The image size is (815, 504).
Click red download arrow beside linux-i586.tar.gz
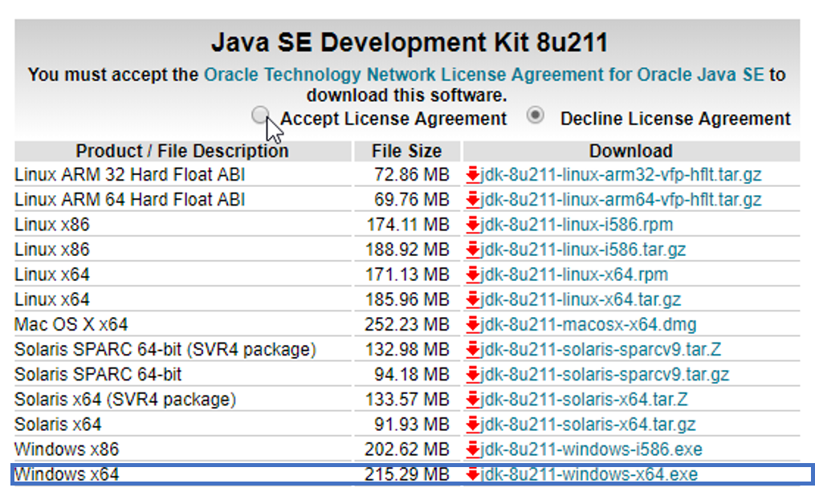(473, 250)
